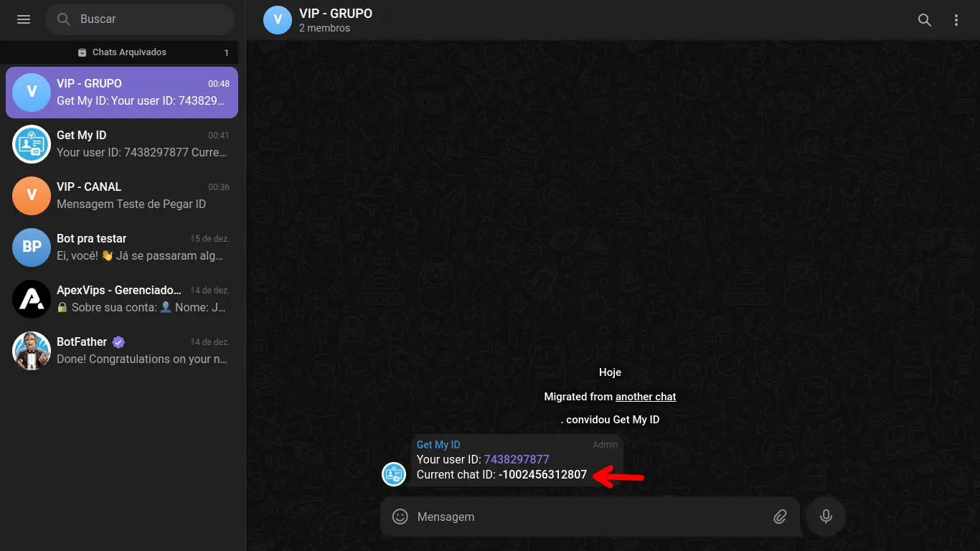Start a voice message with the microphone
The image size is (980, 551).
click(x=826, y=517)
